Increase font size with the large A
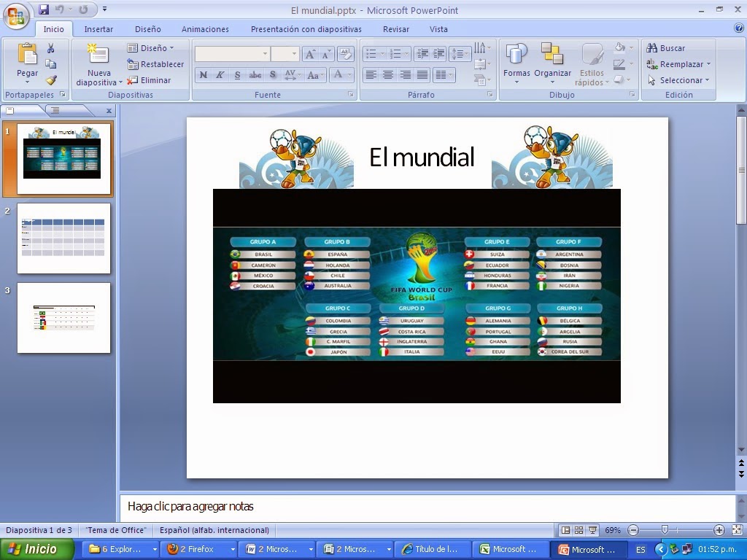 click(309, 54)
